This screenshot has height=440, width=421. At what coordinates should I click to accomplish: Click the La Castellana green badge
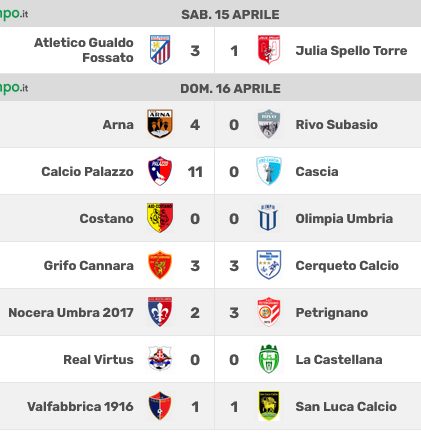pos(269,359)
